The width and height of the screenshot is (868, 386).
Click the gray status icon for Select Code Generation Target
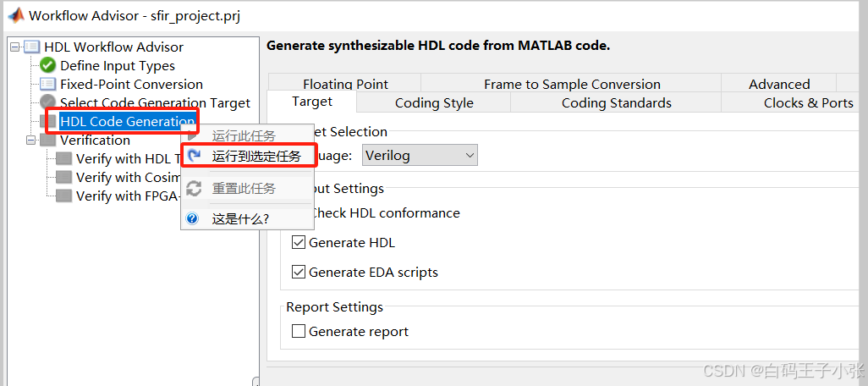(47, 103)
